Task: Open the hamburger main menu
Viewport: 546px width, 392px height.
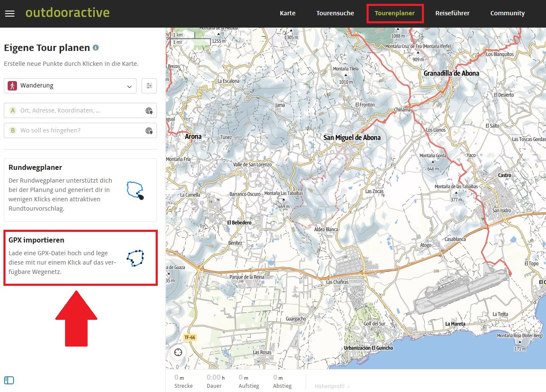Action: point(10,14)
